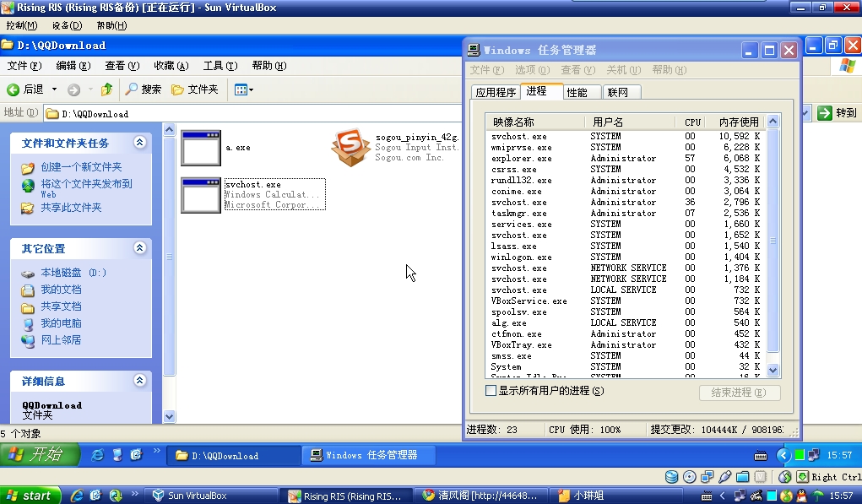Open the Search (搜索) toolbar button
Viewport: 862px width, 504px height.
(x=143, y=89)
